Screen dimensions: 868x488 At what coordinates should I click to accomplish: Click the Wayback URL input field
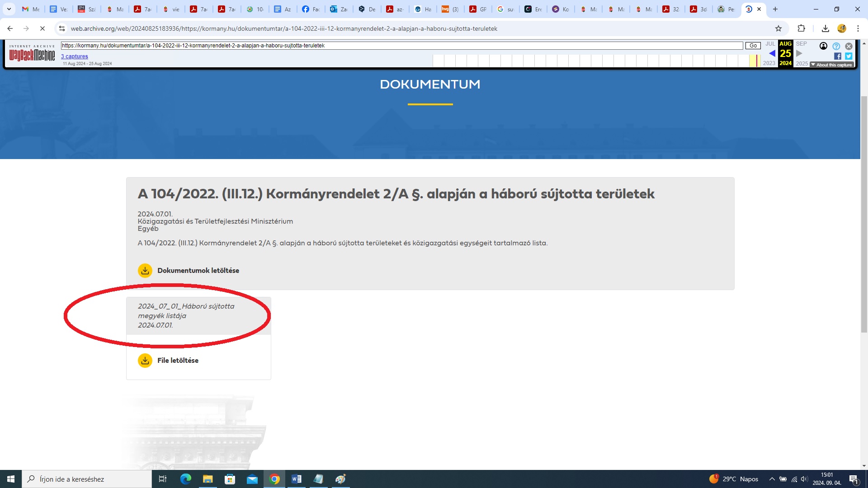point(401,46)
